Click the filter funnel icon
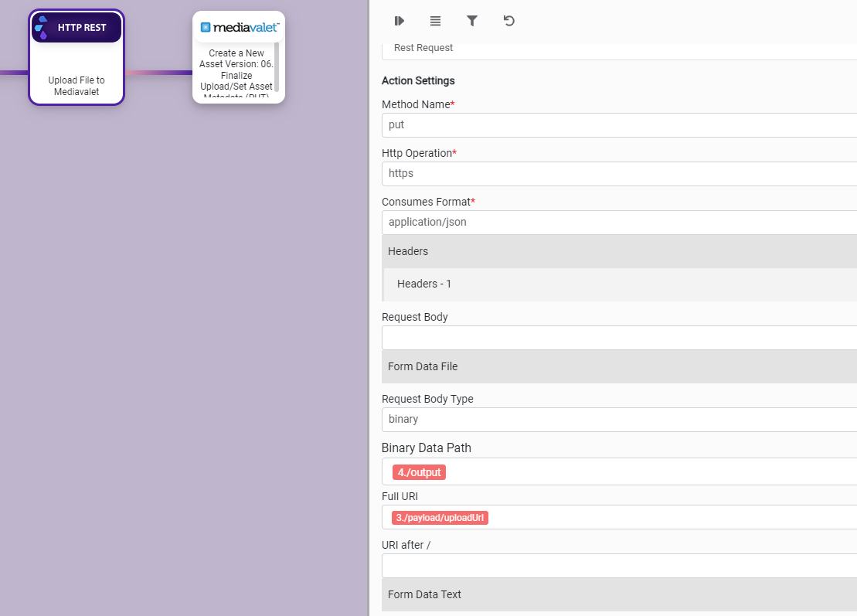 tap(472, 21)
